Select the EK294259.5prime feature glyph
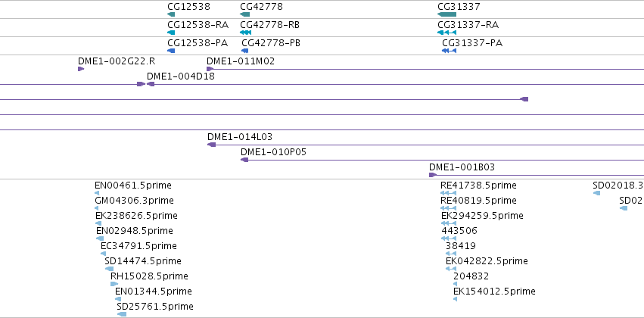Viewport: 644px width, 318px height. pos(449,223)
